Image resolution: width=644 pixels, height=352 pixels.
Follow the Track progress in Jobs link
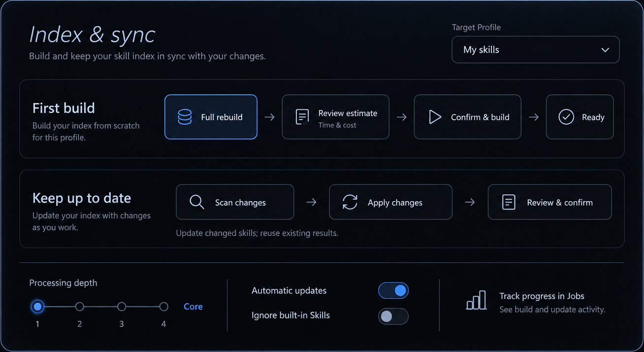(542, 296)
